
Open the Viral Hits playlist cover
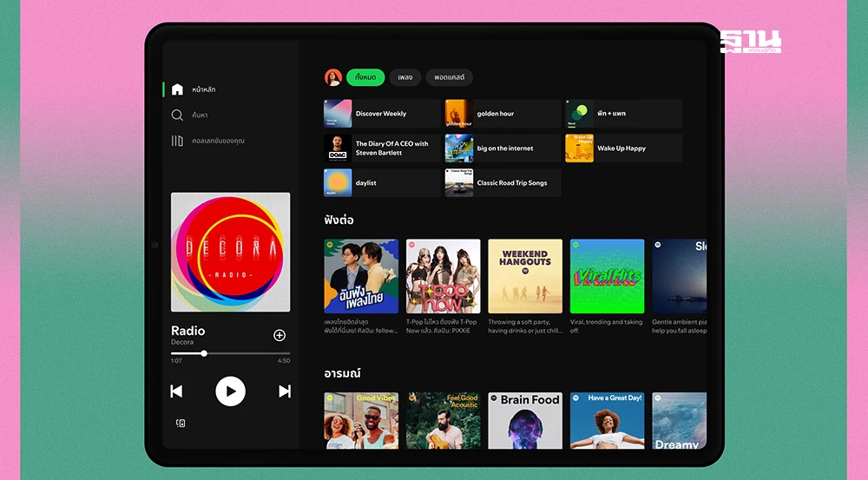[607, 276]
